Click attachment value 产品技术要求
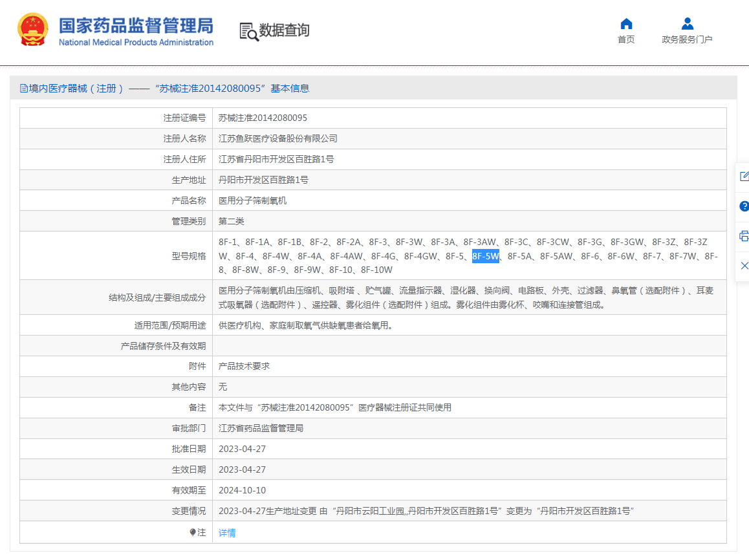The image size is (749, 560). [x=244, y=366]
